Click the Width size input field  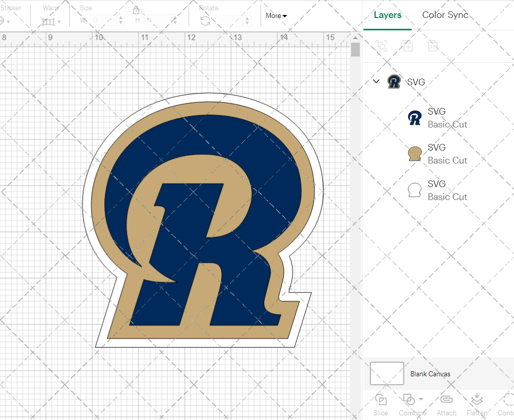tap(103, 21)
